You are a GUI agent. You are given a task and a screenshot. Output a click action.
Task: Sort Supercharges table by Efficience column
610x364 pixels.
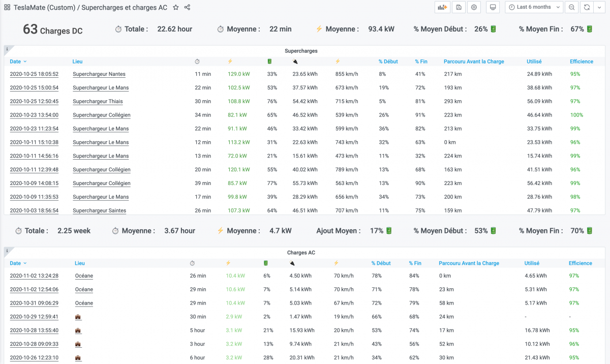point(581,62)
